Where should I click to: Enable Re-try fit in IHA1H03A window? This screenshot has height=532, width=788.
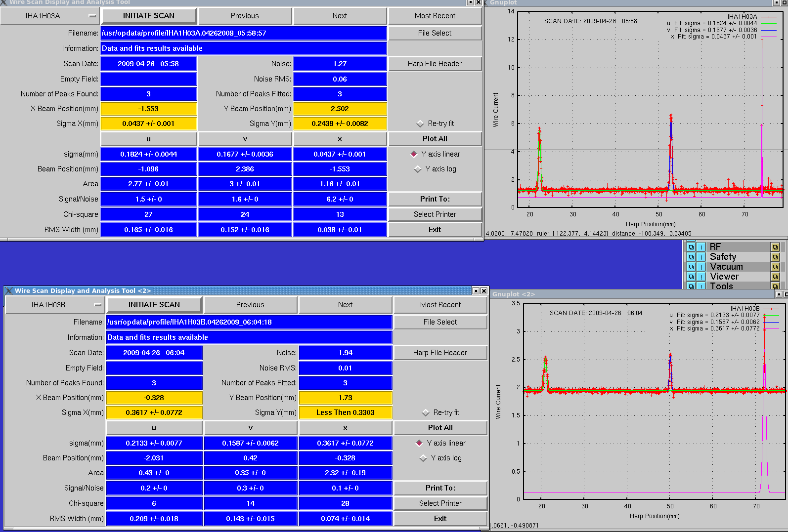(x=420, y=123)
